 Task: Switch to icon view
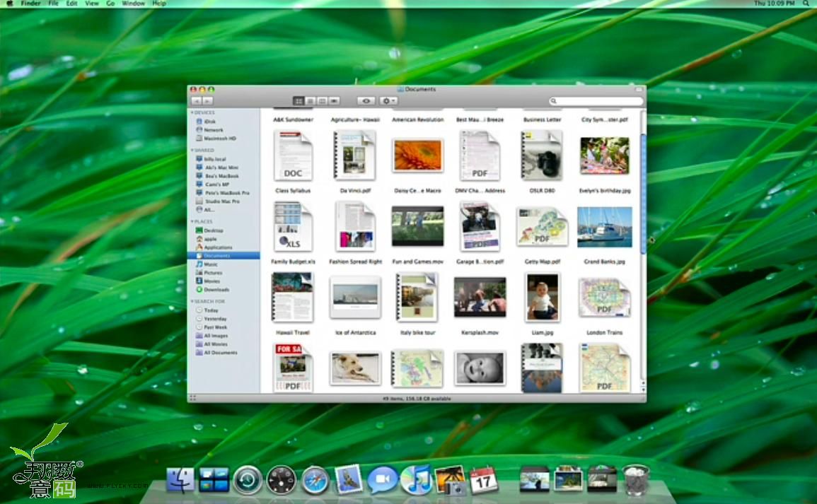click(x=299, y=101)
